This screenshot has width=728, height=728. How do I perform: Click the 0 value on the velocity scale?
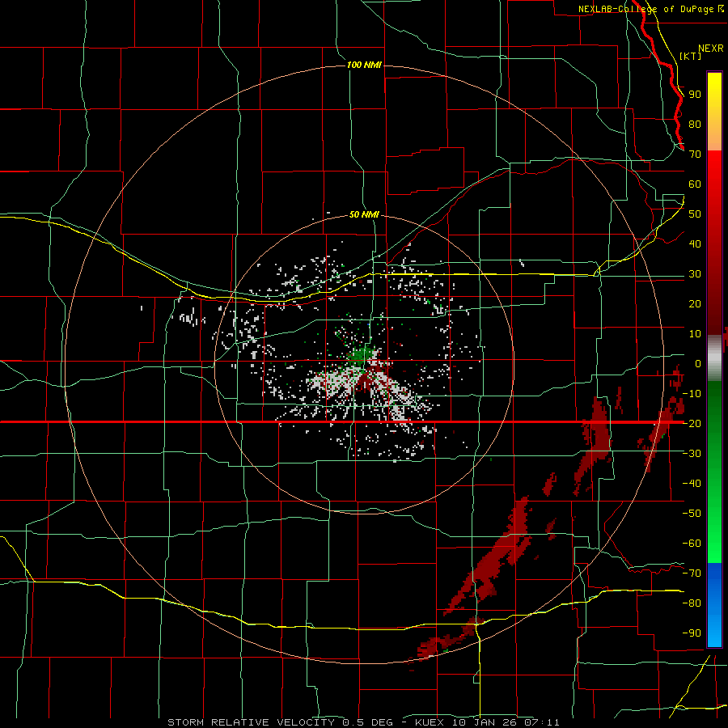click(x=698, y=364)
